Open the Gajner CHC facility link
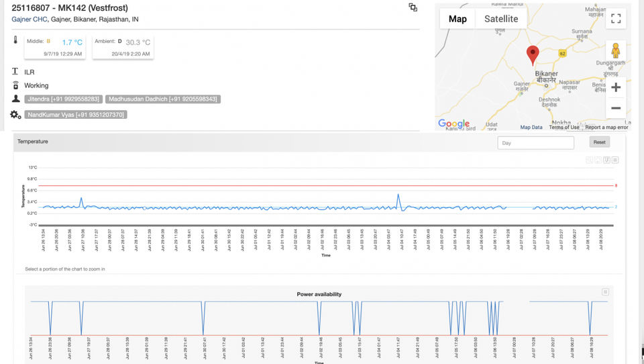 (x=29, y=19)
